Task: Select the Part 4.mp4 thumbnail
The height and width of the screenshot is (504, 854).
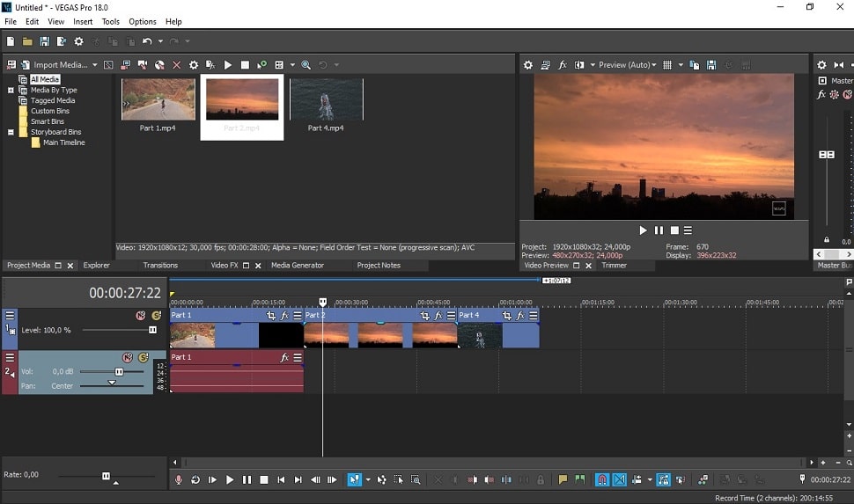Action: point(327,99)
